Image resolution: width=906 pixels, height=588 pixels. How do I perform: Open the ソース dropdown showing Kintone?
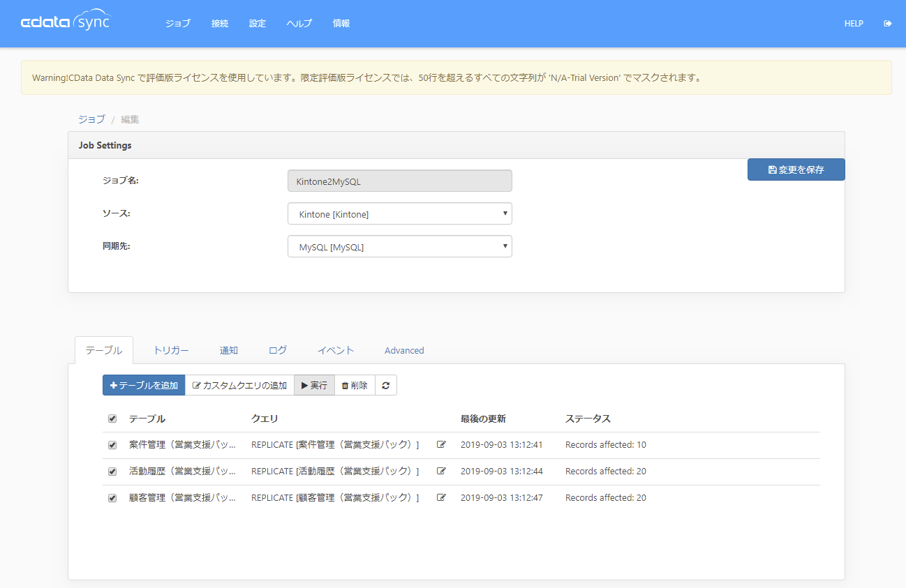[400, 213]
